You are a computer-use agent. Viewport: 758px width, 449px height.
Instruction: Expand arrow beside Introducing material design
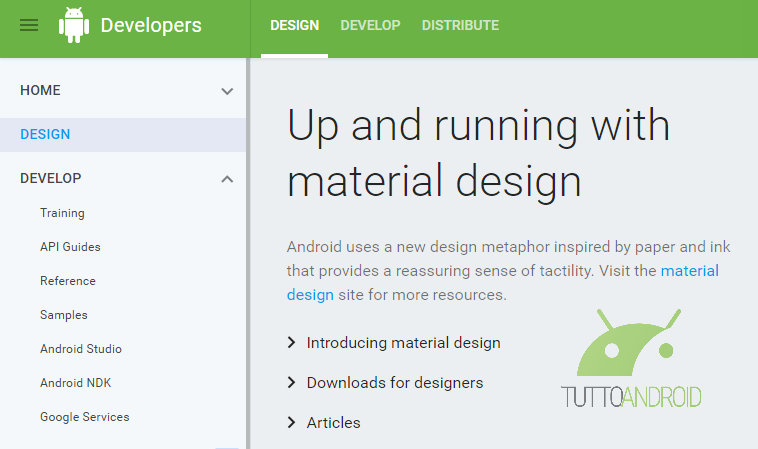[x=291, y=343]
